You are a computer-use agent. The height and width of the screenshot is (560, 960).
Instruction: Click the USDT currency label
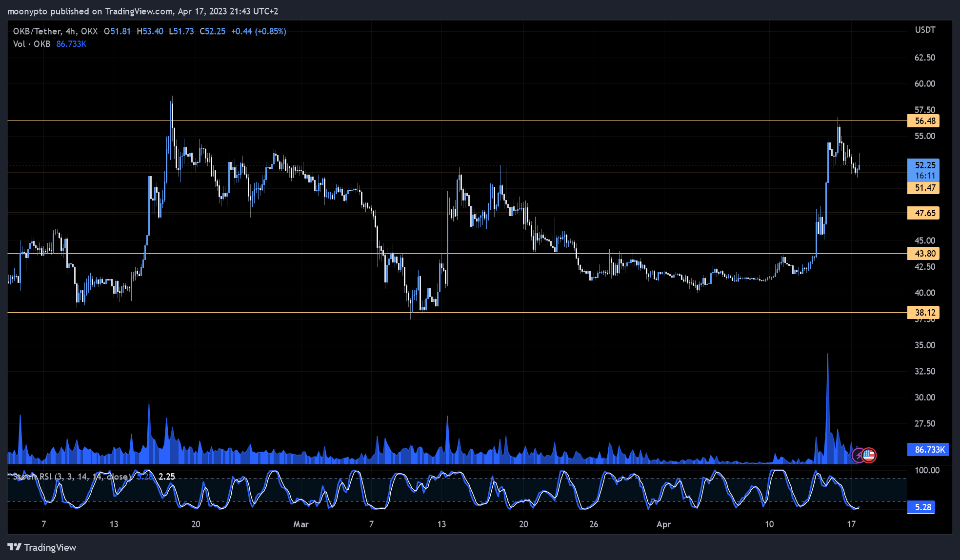tap(925, 30)
